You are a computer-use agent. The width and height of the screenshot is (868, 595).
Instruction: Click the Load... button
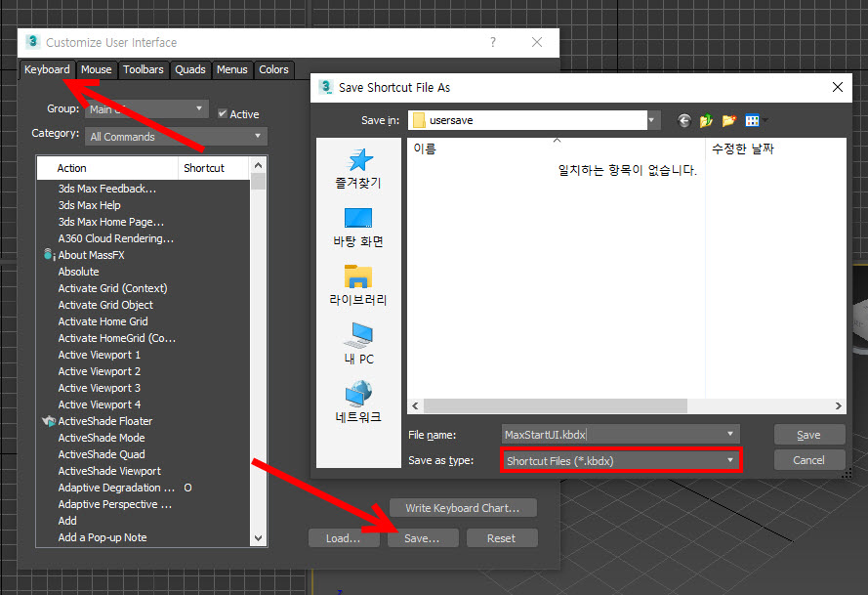click(344, 538)
